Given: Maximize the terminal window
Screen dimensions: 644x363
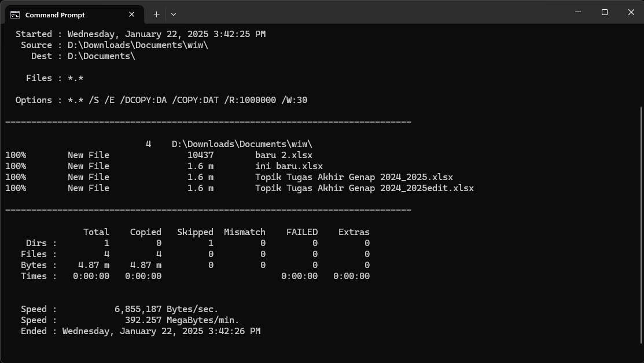Looking at the screenshot, I should point(605,12).
